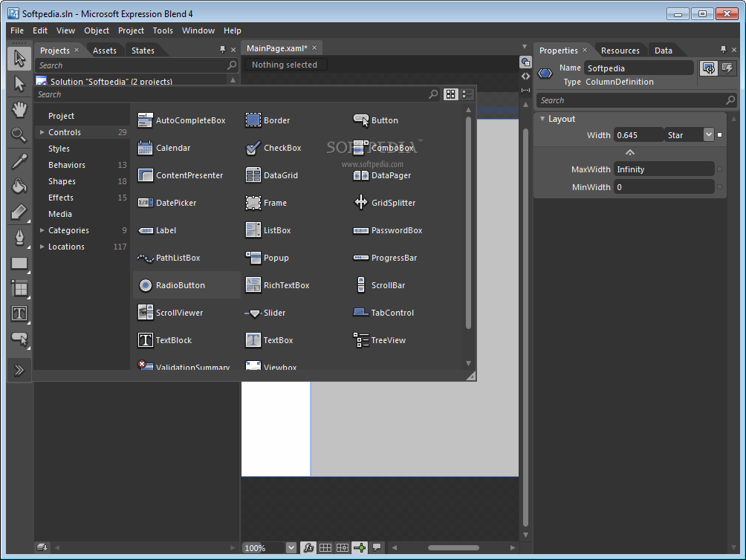The height and width of the screenshot is (560, 746).
Task: Switch to Properties view button
Action: pos(709,68)
